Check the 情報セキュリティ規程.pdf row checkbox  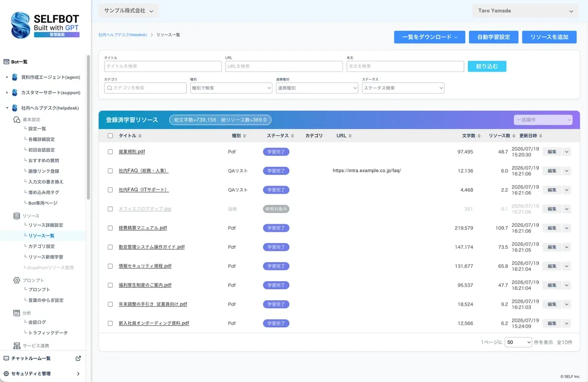pos(110,266)
